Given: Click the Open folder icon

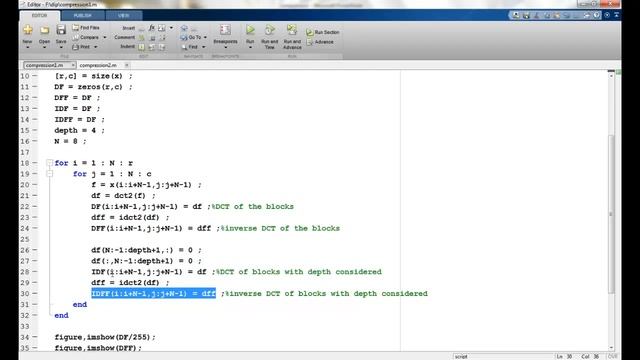Looking at the screenshot, I should coord(44,30).
